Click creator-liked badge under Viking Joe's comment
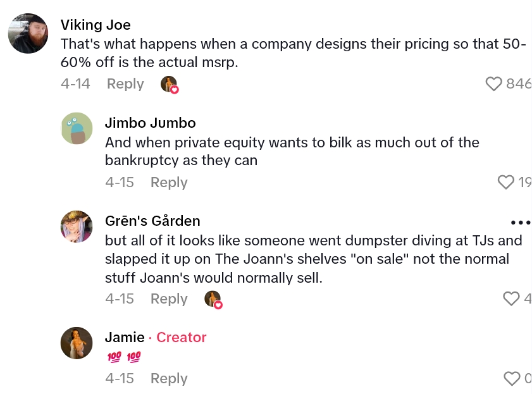The image size is (532, 394). tap(170, 84)
